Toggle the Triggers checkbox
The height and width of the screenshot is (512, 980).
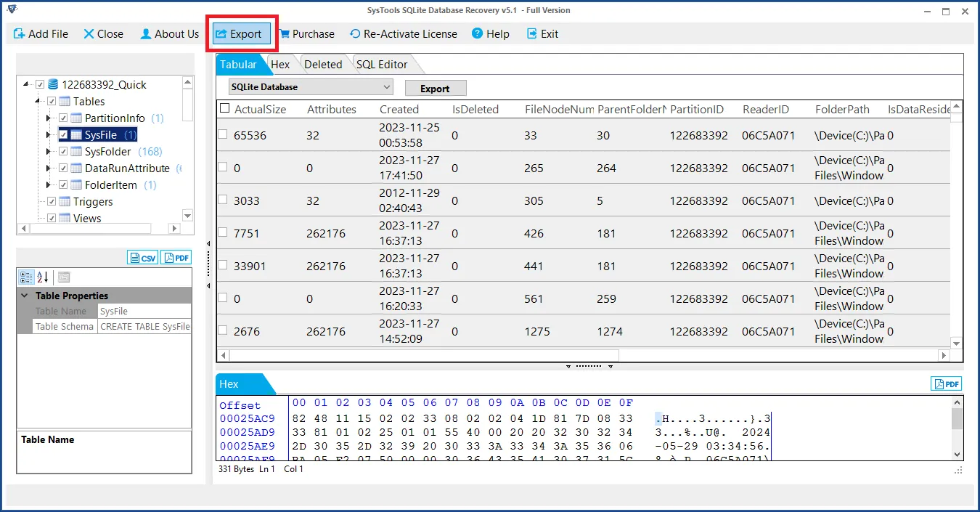click(x=52, y=201)
